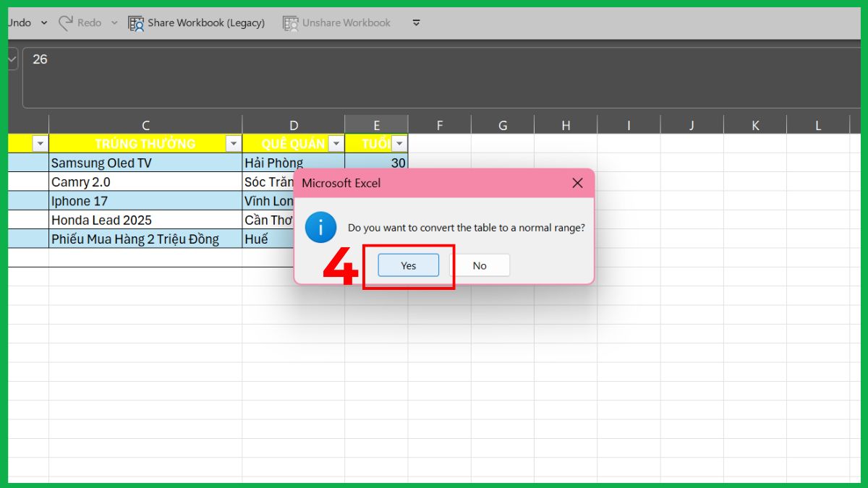Click Yes to convert table to normal range
Viewport: 868px width, 488px height.
pyautogui.click(x=408, y=265)
